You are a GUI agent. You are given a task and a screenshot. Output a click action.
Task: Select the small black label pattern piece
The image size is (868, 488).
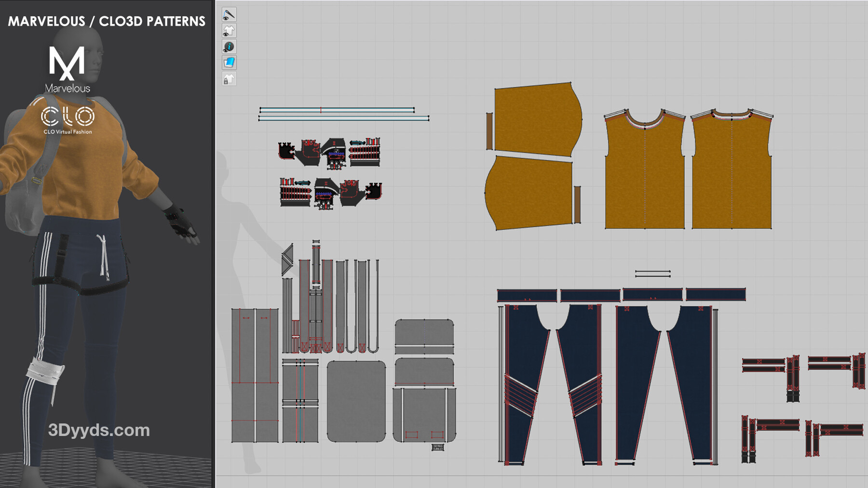point(437,448)
